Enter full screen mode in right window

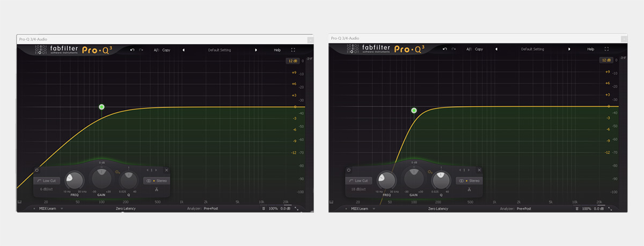[x=606, y=49]
